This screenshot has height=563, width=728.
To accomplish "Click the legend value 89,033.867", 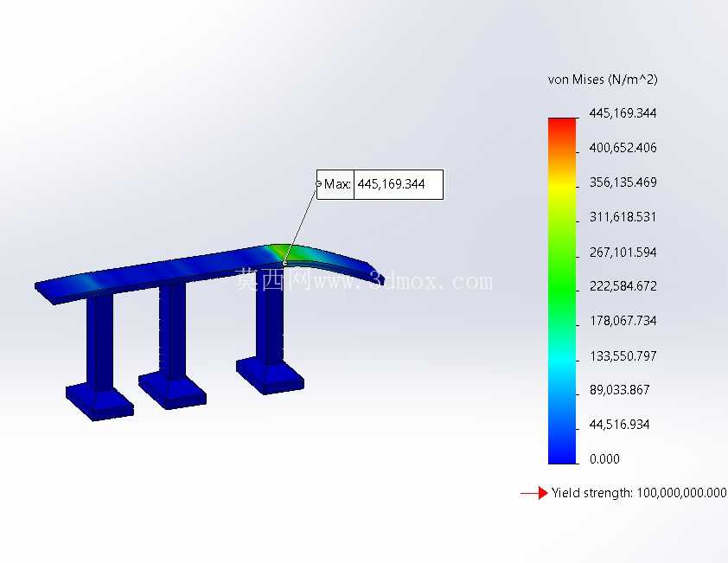I will click(619, 390).
